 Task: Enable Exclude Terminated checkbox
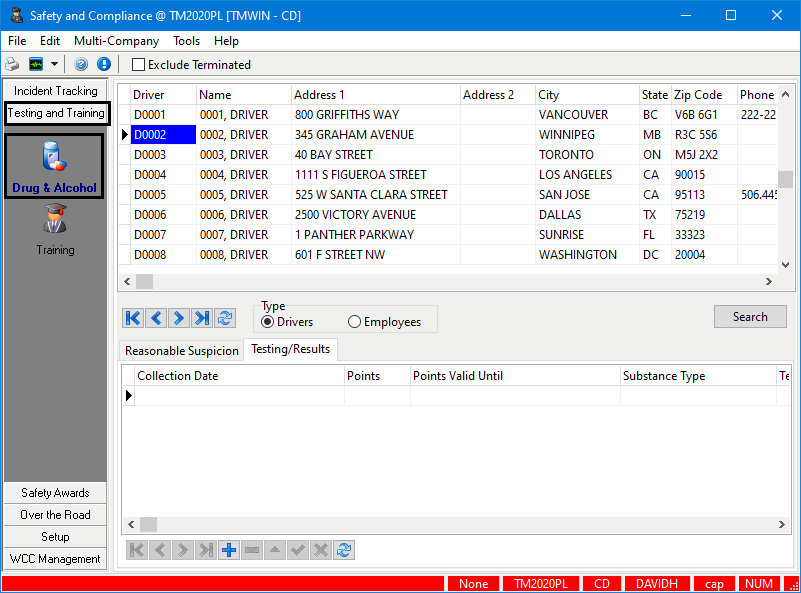tap(139, 65)
